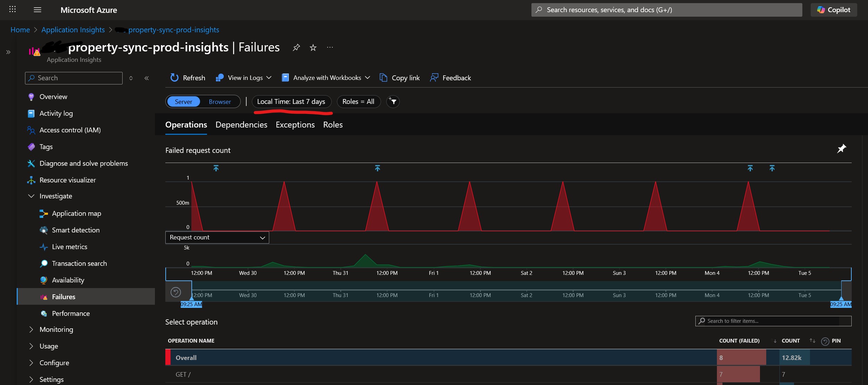Image resolution: width=868 pixels, height=385 pixels.
Task: Pin the Failed request count chart
Action: [x=841, y=149]
